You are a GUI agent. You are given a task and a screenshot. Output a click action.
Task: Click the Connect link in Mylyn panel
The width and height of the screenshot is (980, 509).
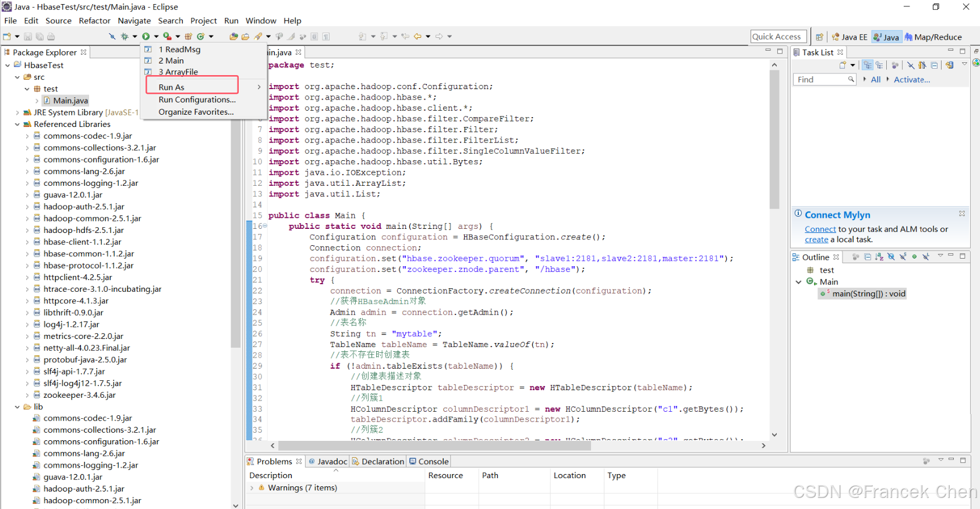point(820,229)
